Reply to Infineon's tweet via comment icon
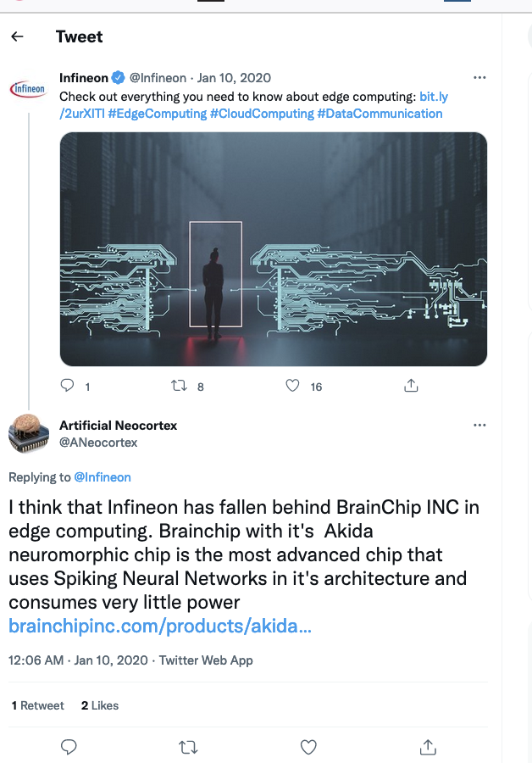The image size is (532, 763). coord(69,386)
